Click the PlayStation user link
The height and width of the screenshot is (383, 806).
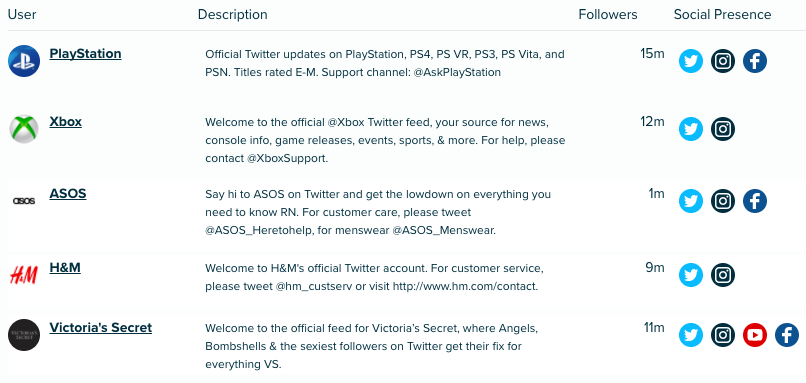pos(85,53)
